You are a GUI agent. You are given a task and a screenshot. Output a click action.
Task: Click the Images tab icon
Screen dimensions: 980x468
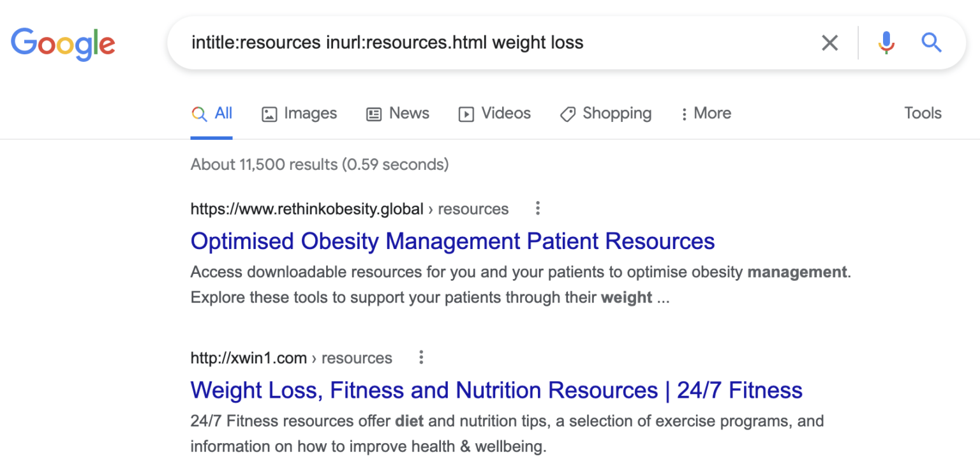tap(269, 114)
